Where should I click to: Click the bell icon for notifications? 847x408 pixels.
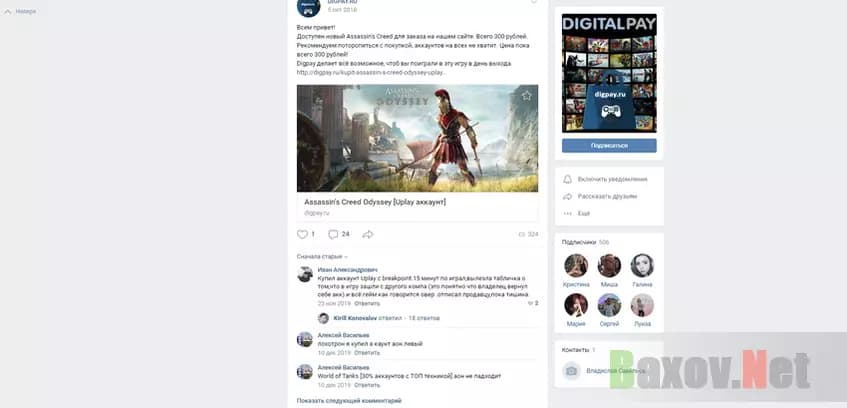(568, 179)
